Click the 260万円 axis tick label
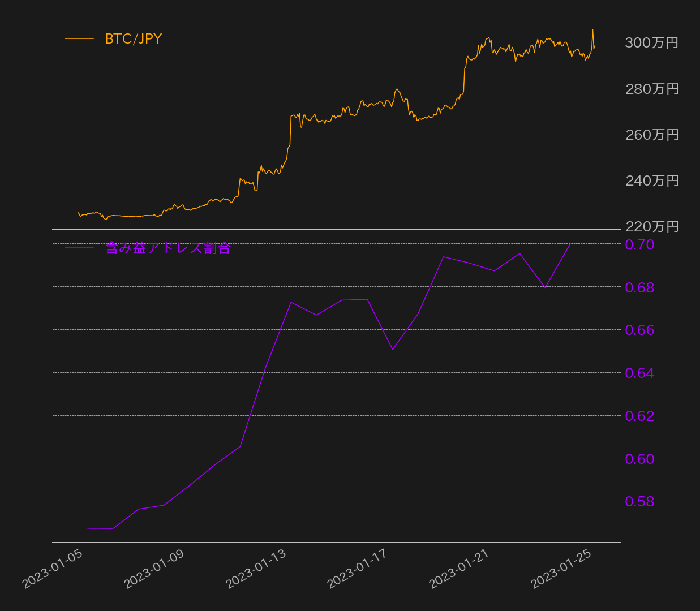 tap(651, 135)
